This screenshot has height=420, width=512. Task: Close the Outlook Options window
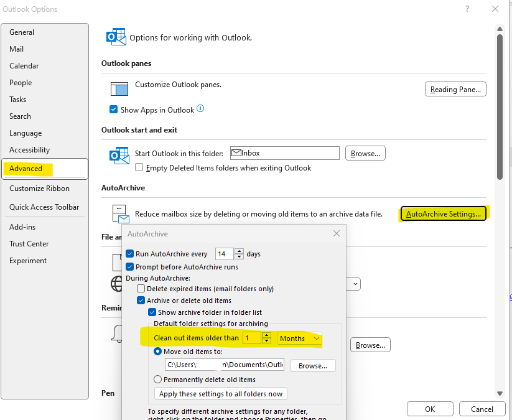point(495,9)
